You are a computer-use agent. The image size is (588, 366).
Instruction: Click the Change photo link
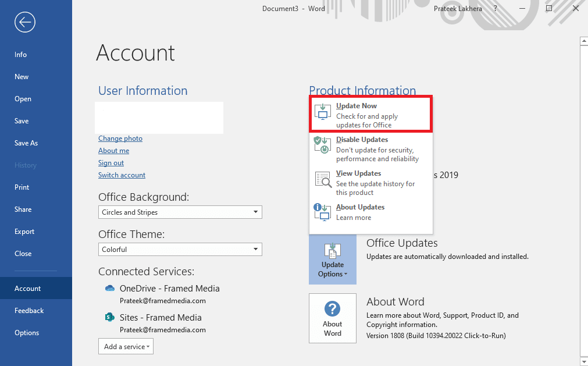coord(120,138)
